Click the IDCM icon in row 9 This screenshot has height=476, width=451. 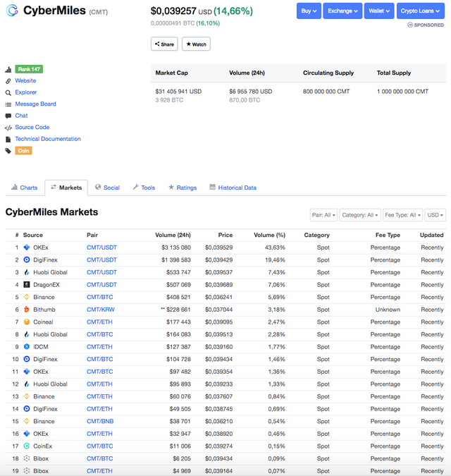(27, 347)
